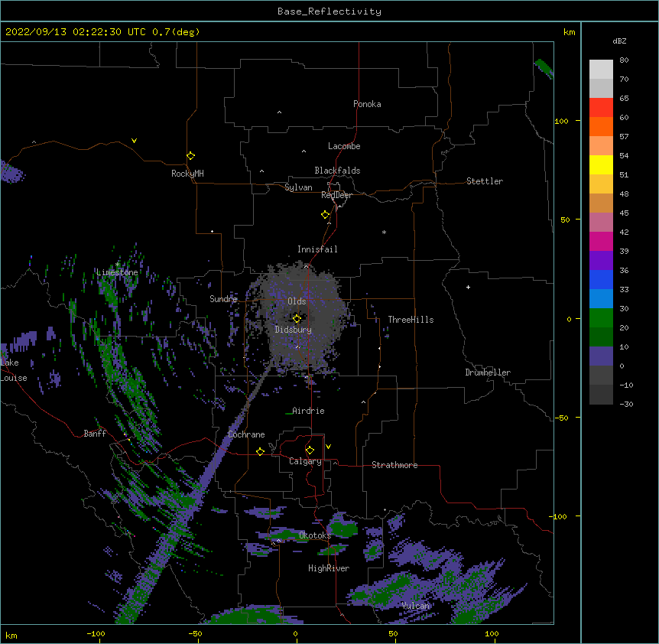
Task: Select the yellow diamond marker south of RedDeer
Action: [x=326, y=215]
